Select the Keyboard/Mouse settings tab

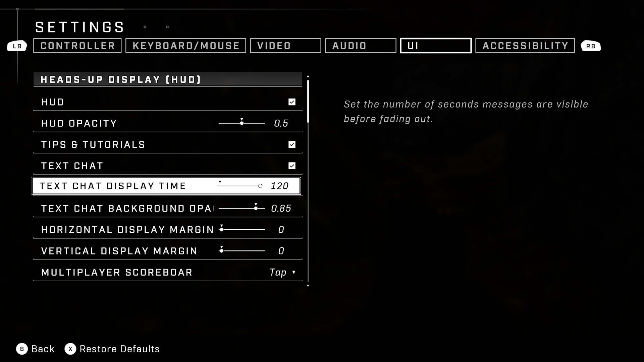186,46
